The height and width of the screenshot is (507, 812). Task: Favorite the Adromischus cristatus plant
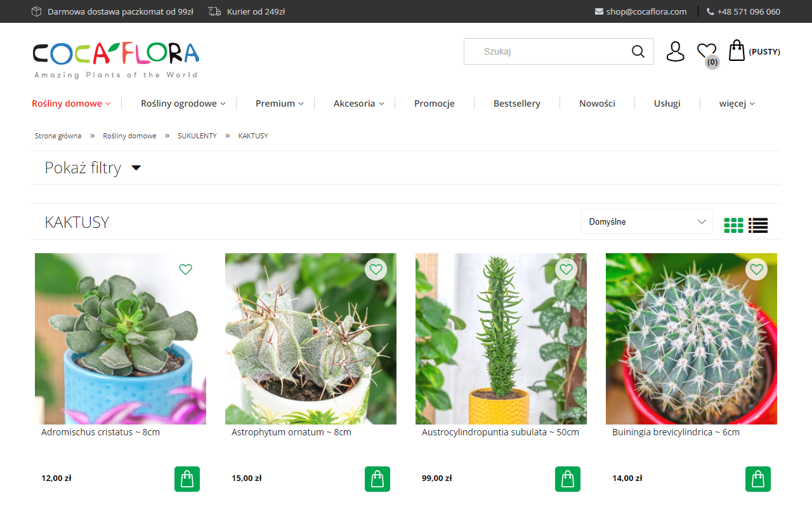click(185, 270)
